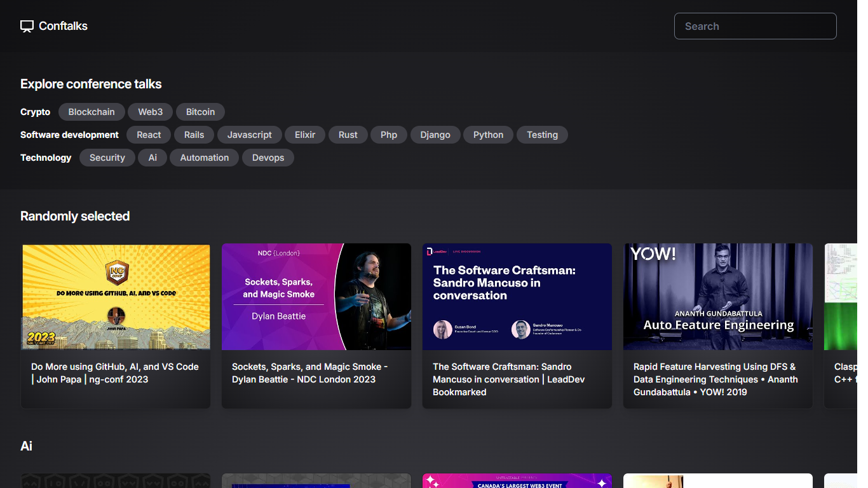The image size is (868, 488).
Task: Open The Software Craftsman LeadDev thumbnail
Action: (517, 297)
